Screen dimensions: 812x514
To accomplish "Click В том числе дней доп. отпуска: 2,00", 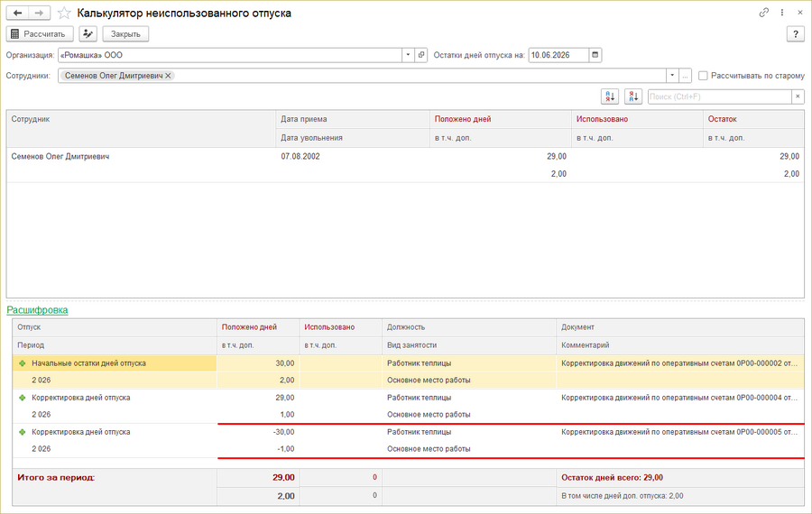I will coord(622,496).
